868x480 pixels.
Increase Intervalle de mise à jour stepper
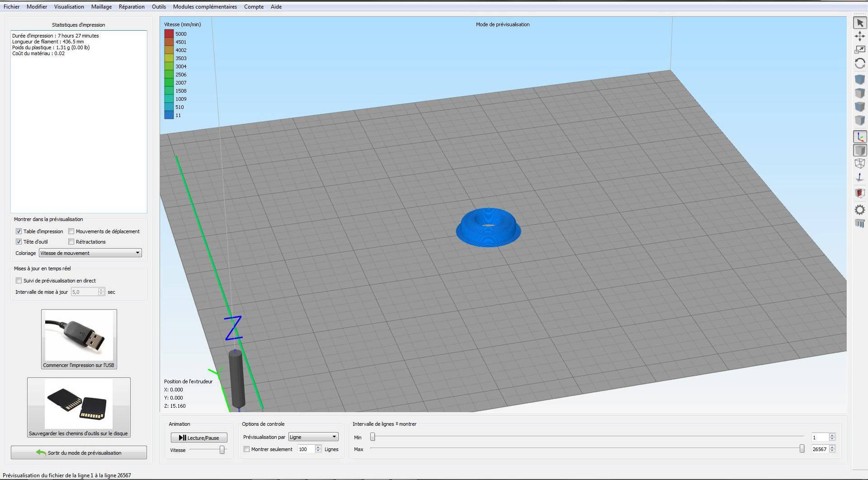[102, 290]
